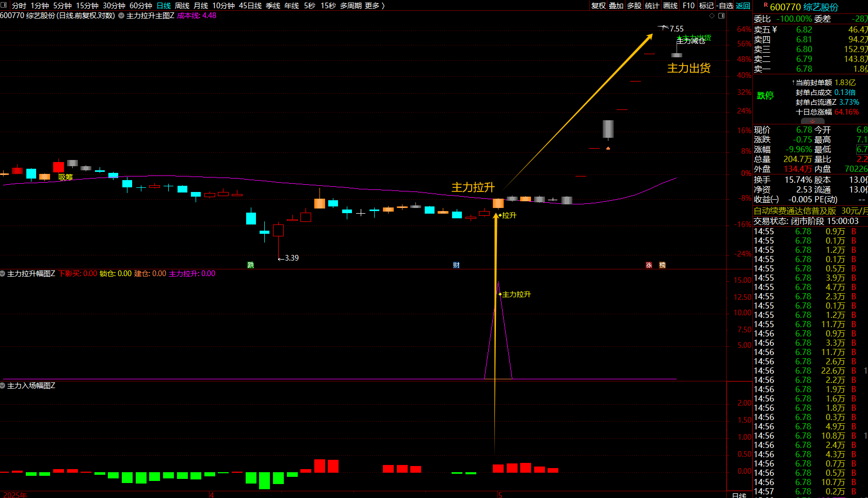Click the 成本线: 4.48 label
Image resolution: width=868 pixels, height=498 pixels.
(x=197, y=15)
